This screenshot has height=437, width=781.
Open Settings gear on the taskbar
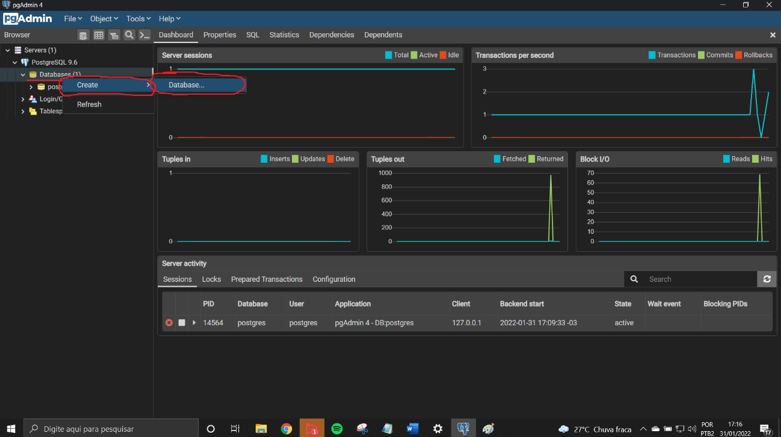click(438, 429)
